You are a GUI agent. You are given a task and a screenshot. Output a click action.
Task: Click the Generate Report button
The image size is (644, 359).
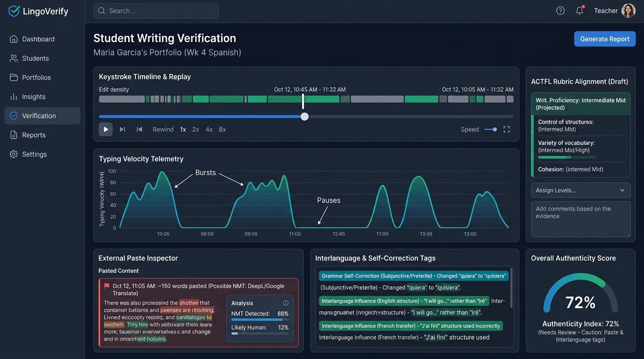click(605, 39)
